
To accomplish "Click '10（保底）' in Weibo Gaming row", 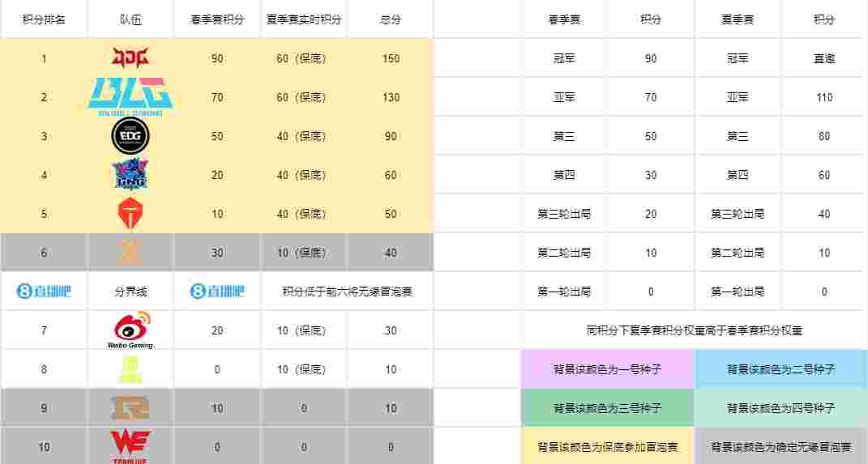I will tap(301, 330).
